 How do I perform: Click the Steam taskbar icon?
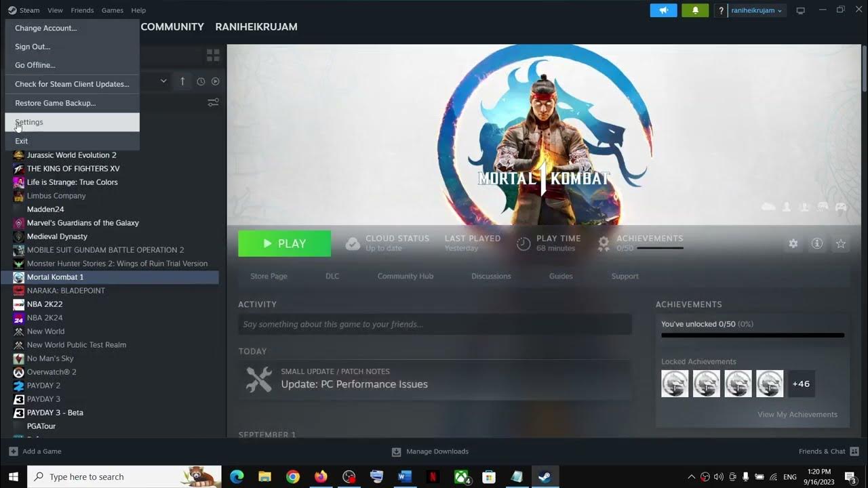(x=545, y=476)
